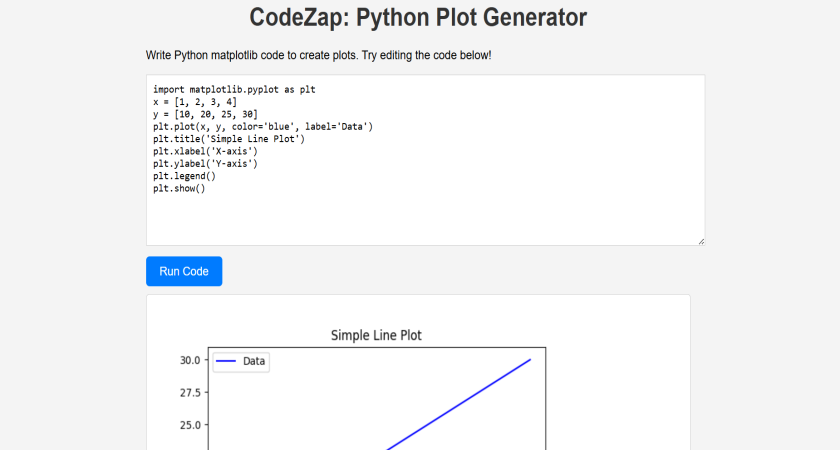Put cursor on the plt.legend() line

tap(184, 176)
